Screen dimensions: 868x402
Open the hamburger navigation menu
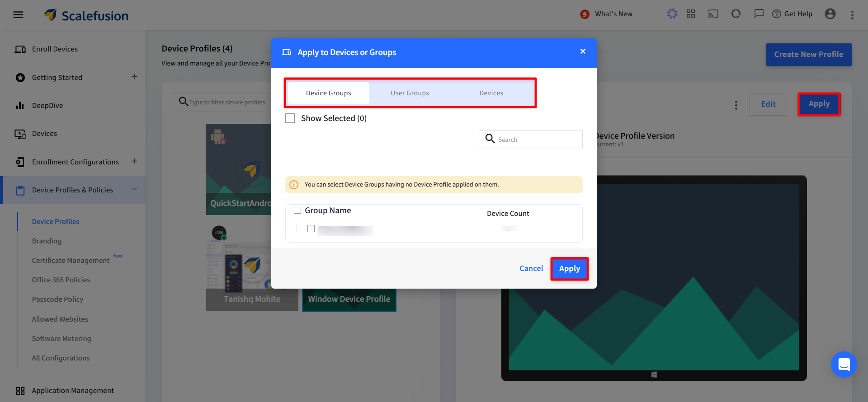pyautogui.click(x=18, y=15)
